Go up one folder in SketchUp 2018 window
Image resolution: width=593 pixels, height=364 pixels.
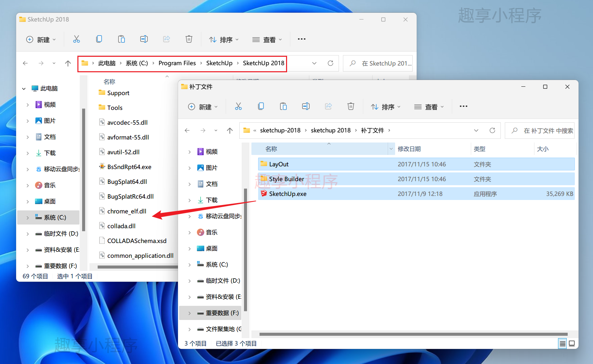68,63
